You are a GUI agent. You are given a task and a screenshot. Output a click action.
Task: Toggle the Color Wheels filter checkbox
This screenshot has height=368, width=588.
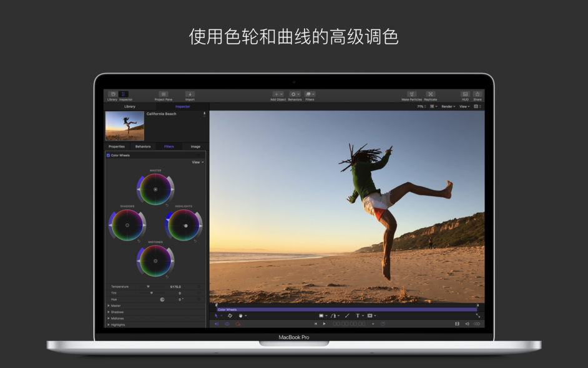pyautogui.click(x=108, y=155)
